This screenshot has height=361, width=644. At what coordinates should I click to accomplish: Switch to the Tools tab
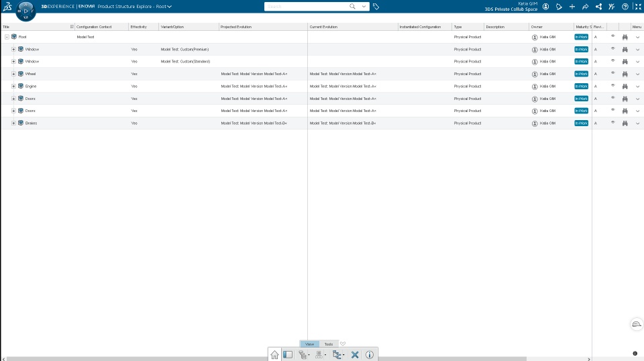coord(329,344)
